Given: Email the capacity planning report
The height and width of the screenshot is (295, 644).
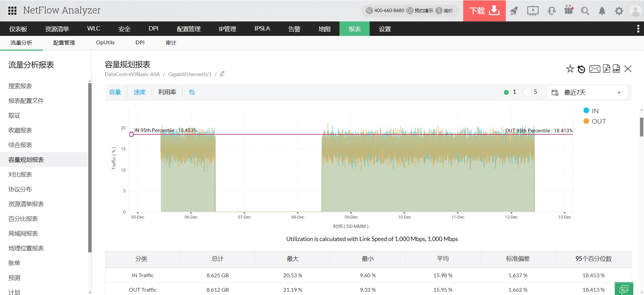Looking at the screenshot, I should click(x=594, y=69).
